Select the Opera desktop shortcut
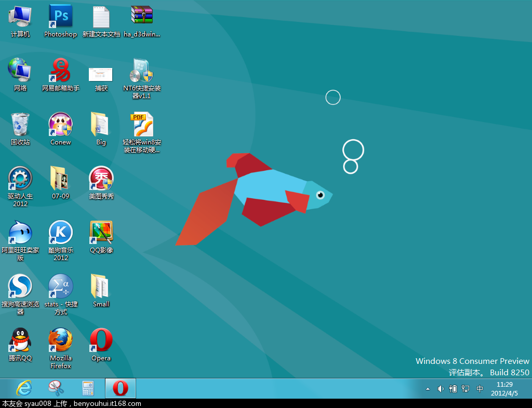 click(x=101, y=341)
